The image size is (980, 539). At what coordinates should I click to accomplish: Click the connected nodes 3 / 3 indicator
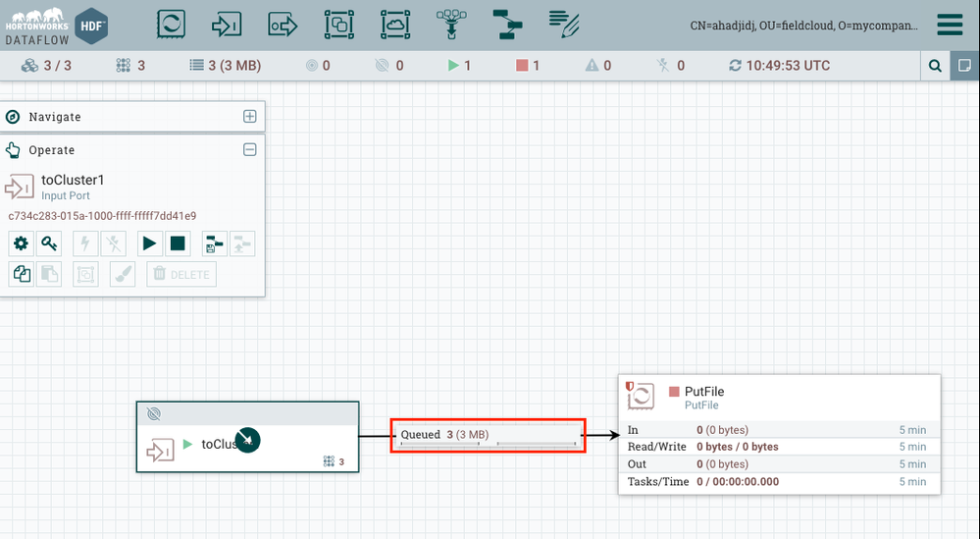tap(46, 66)
